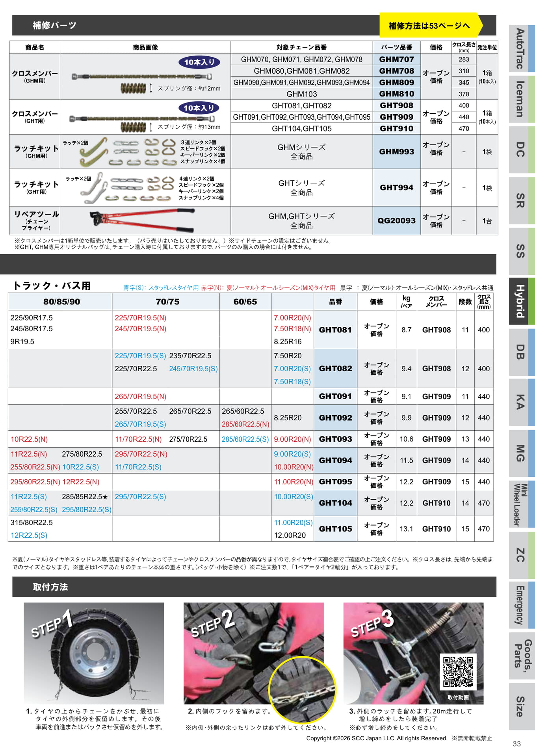
Task: Open the STEP 2 installation photo
Action: pos(254,653)
